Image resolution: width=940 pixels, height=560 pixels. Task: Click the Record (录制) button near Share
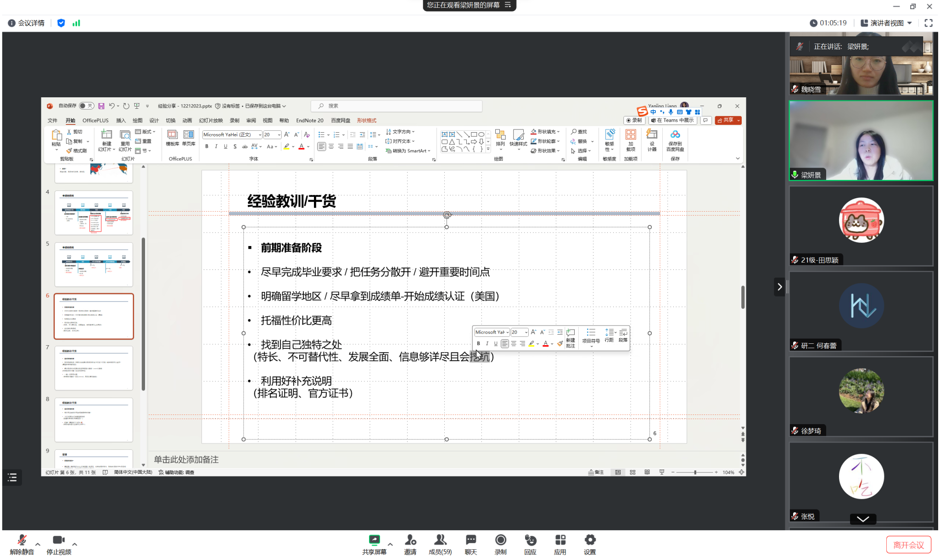coord(634,120)
